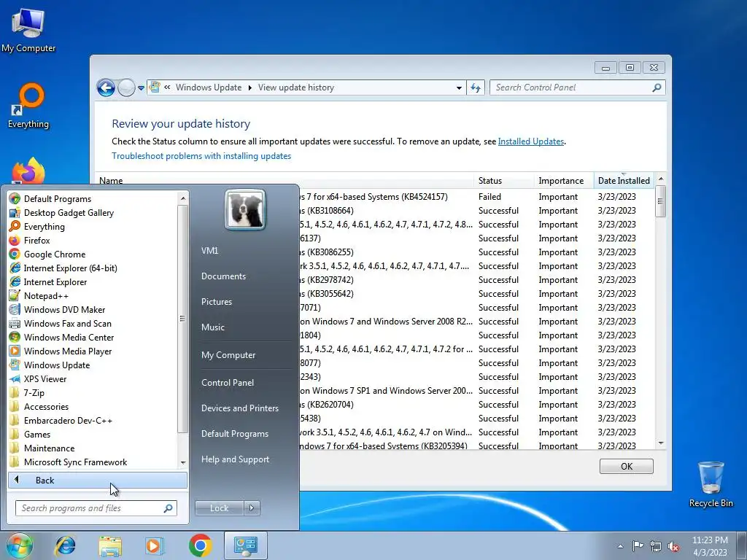
Task: Click the Lock button
Action: (219, 508)
